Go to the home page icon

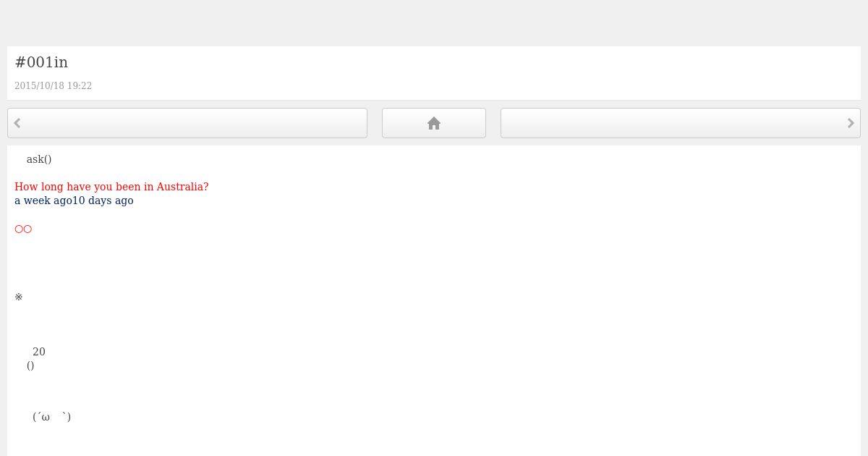[434, 123]
